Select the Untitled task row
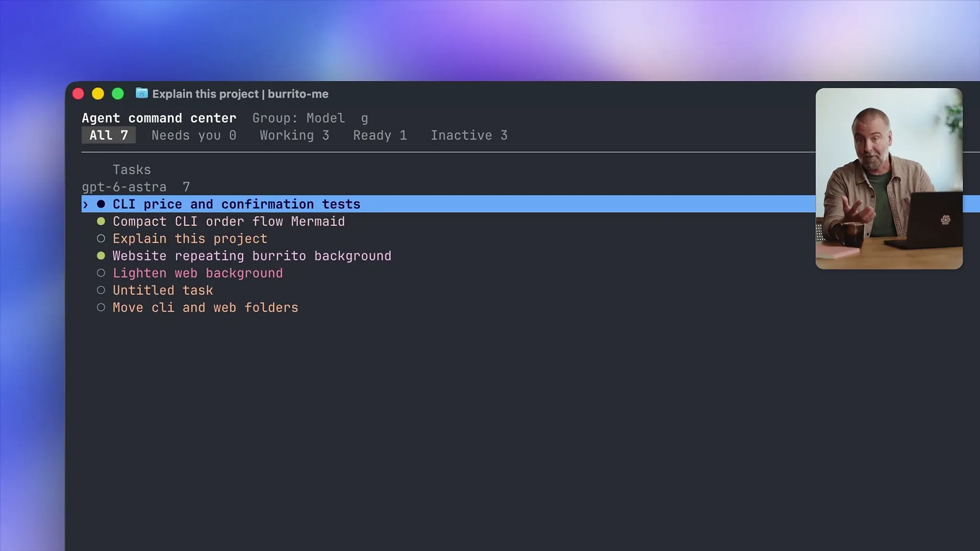The width and height of the screenshot is (980, 551). [163, 290]
